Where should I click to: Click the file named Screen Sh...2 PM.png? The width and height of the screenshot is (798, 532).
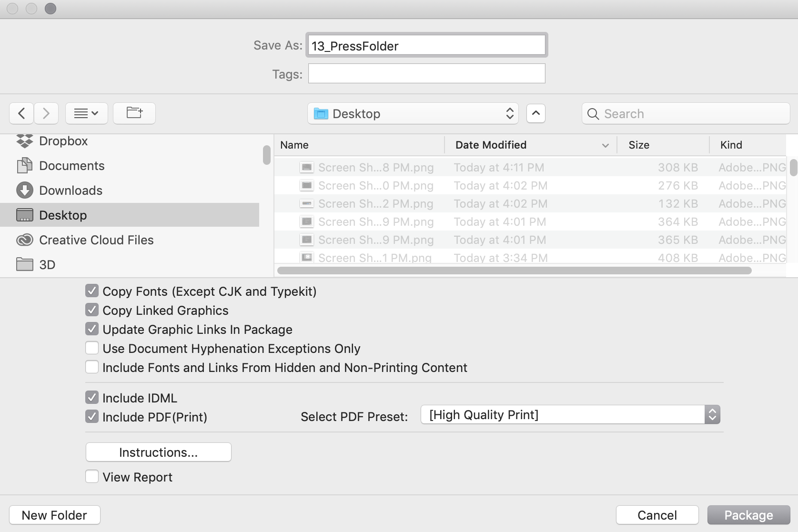(x=376, y=204)
